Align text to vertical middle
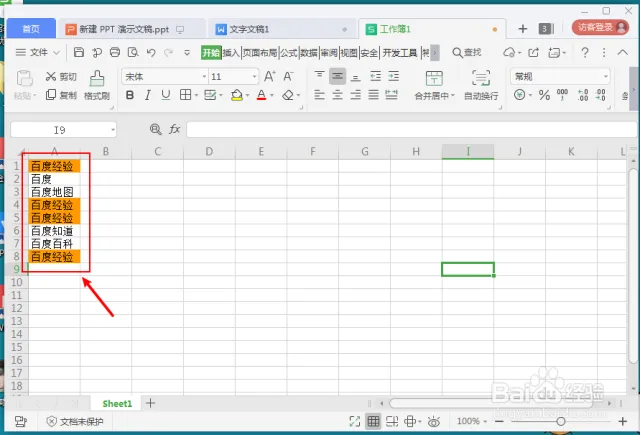Screen dimensions: 640x435 click(337, 76)
